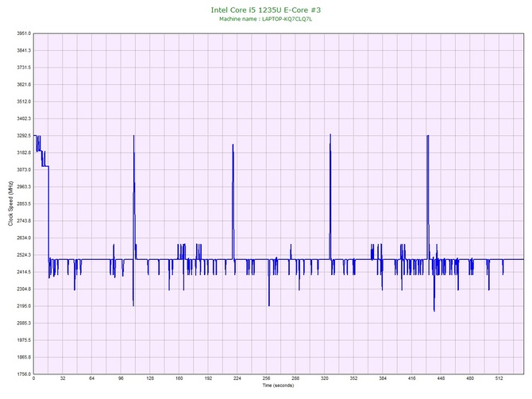The height and width of the screenshot is (399, 532).
Task: Click the 1975.5 y-axis value
Action: (24, 340)
